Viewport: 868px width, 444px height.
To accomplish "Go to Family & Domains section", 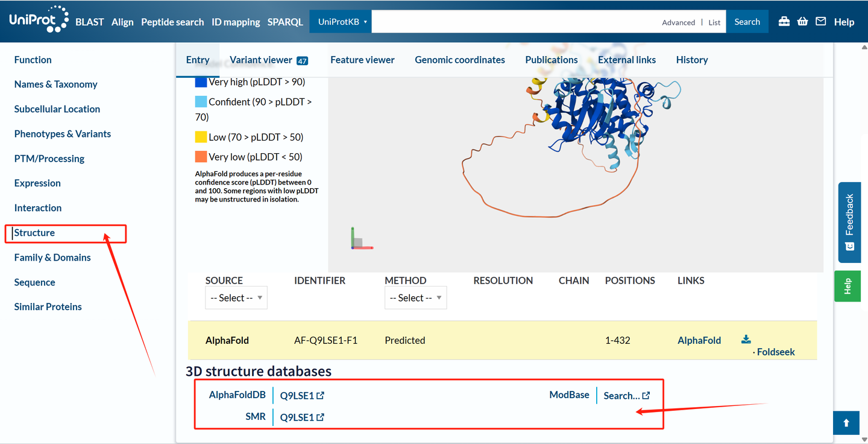I will [x=52, y=258].
